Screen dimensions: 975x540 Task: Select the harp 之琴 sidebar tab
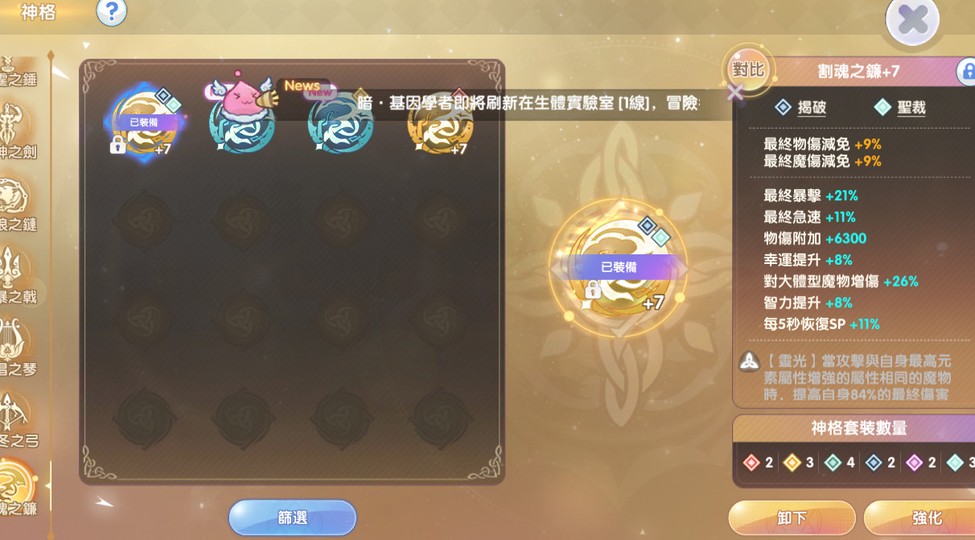pos(17,348)
